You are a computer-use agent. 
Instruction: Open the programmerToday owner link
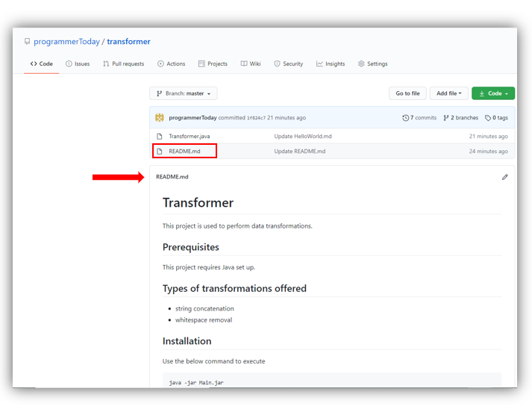pyautogui.click(x=66, y=42)
